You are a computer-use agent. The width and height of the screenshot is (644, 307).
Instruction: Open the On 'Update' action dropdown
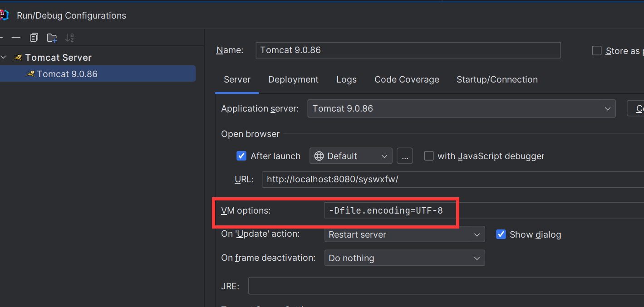404,234
